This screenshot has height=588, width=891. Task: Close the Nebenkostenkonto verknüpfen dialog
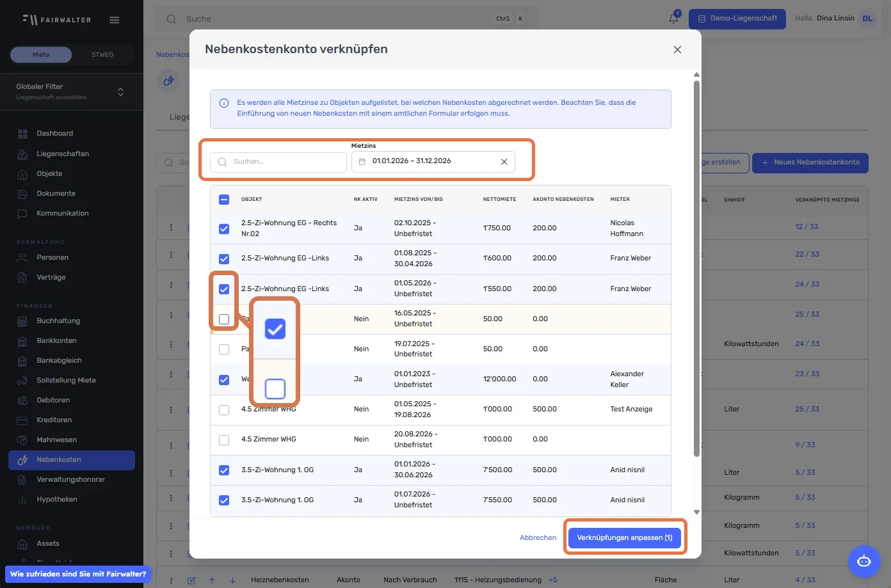677,50
